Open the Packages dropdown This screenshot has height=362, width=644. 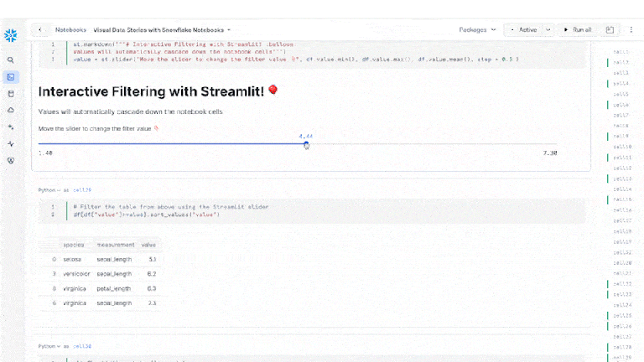click(477, 29)
